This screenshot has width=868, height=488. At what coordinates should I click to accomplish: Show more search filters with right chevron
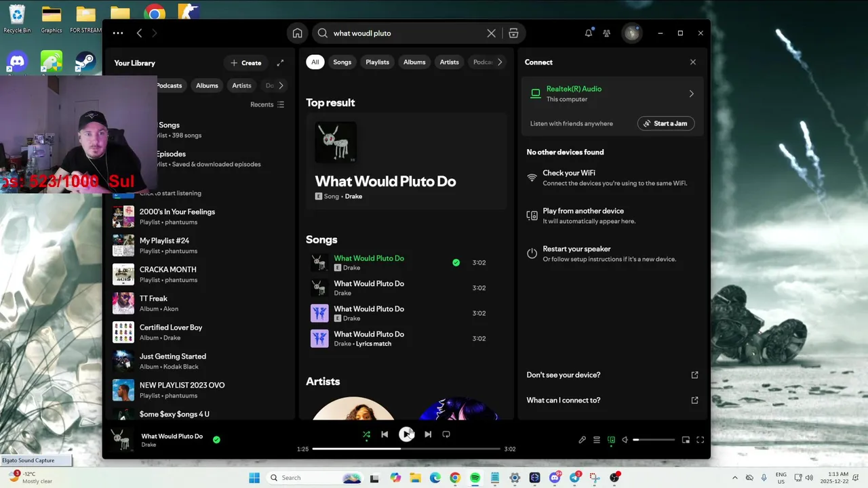click(500, 62)
